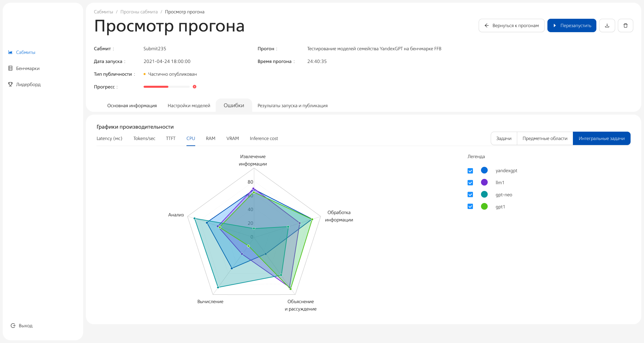Click the download icon button
This screenshot has height=343, width=644.
tap(607, 25)
